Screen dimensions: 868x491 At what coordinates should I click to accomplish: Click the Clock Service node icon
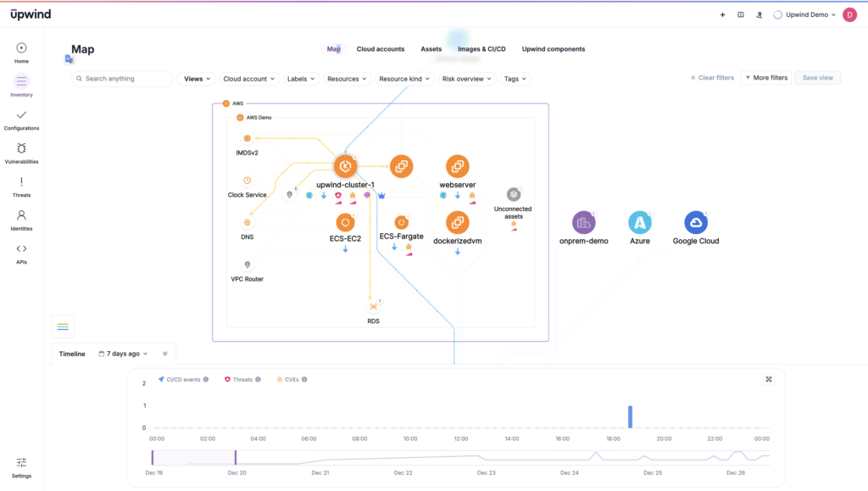(247, 181)
